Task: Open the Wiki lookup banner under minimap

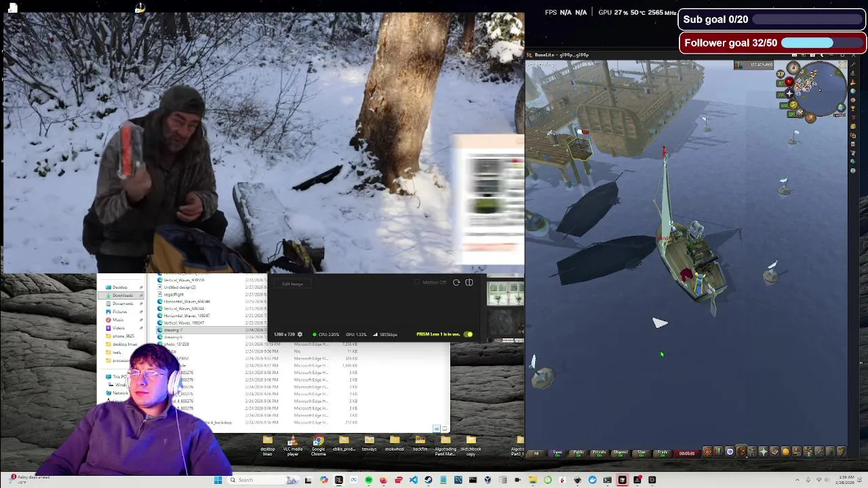Action: click(x=840, y=115)
